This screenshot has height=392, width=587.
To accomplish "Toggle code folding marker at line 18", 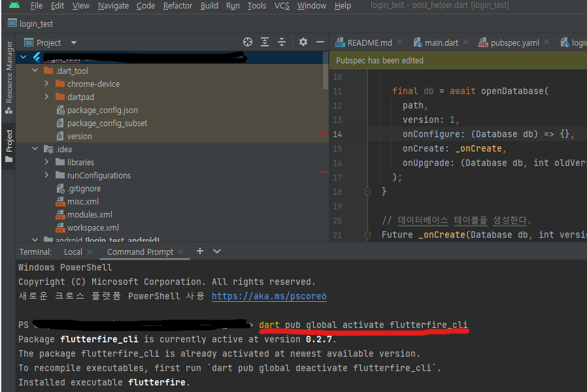I will coord(367,191).
